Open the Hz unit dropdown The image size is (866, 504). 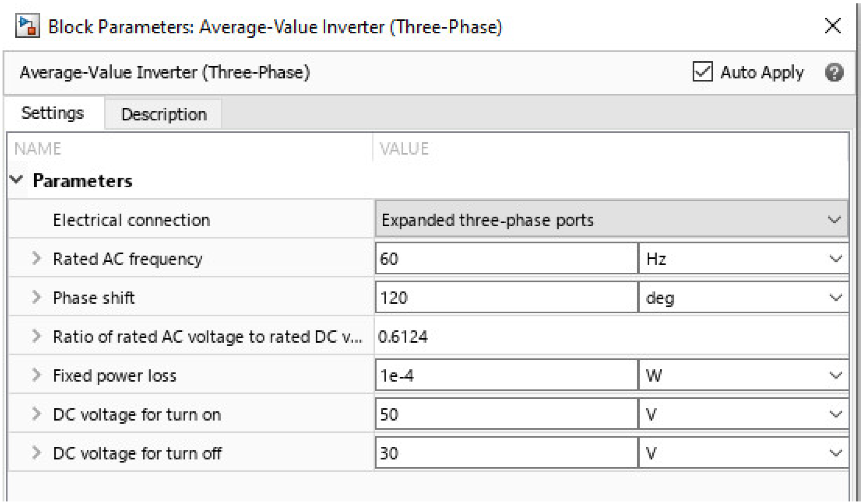(x=743, y=258)
